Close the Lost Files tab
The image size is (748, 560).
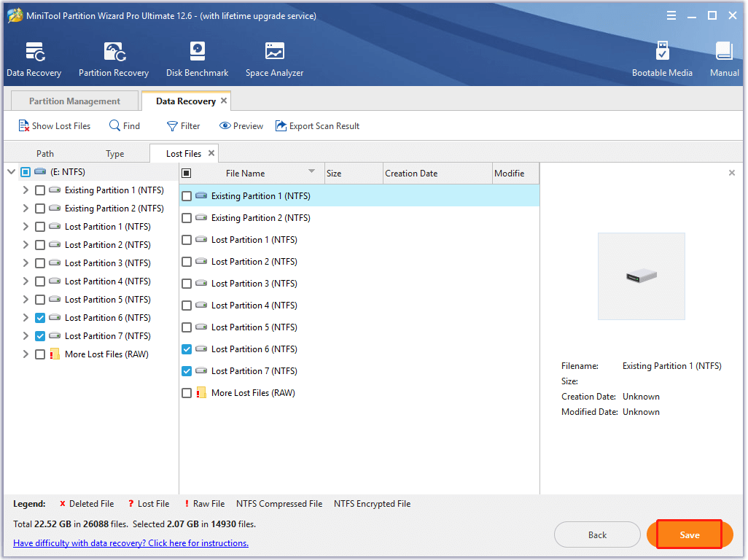pyautogui.click(x=211, y=153)
